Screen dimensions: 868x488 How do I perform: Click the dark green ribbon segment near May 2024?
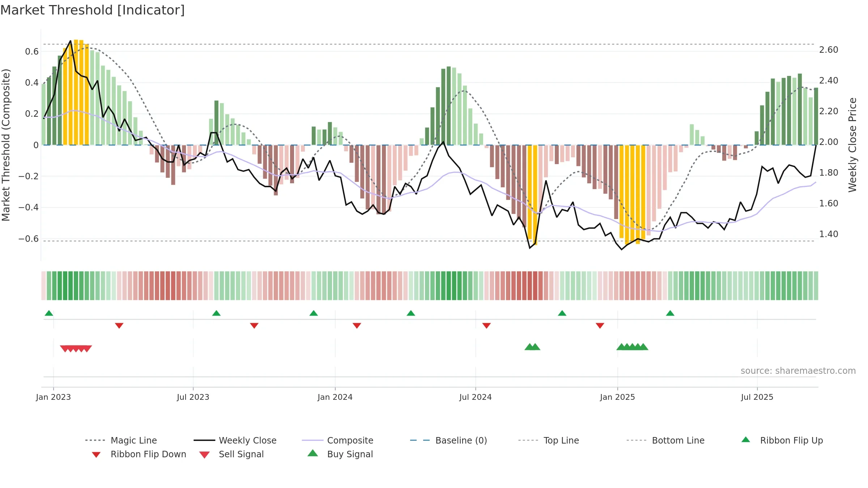(449, 286)
